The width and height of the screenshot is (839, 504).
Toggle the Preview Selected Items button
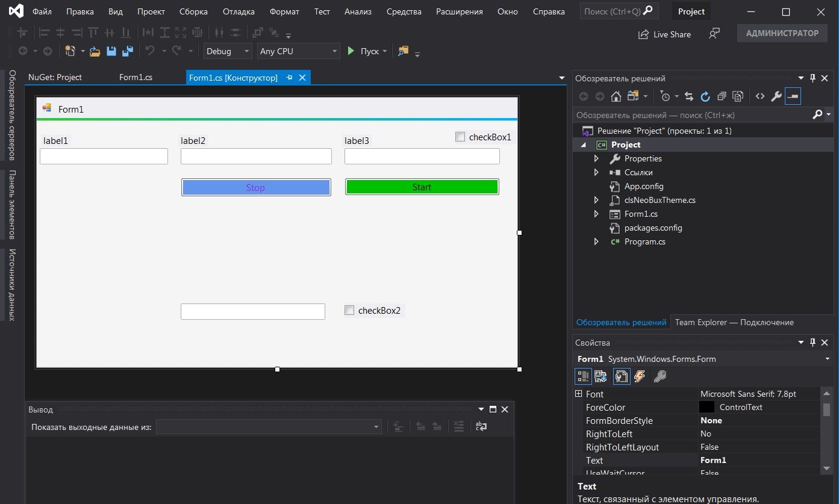(793, 96)
